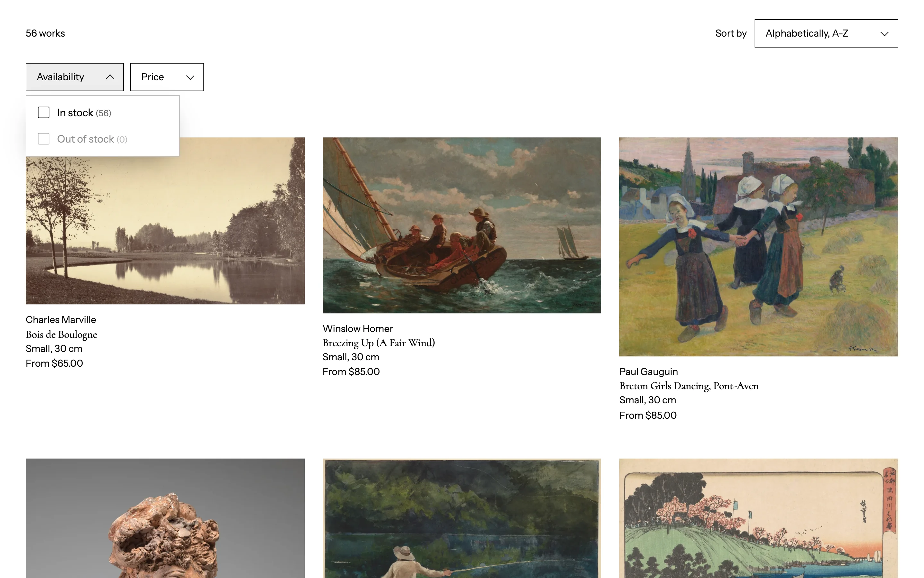Collapse the Availability filter dropdown

74,77
